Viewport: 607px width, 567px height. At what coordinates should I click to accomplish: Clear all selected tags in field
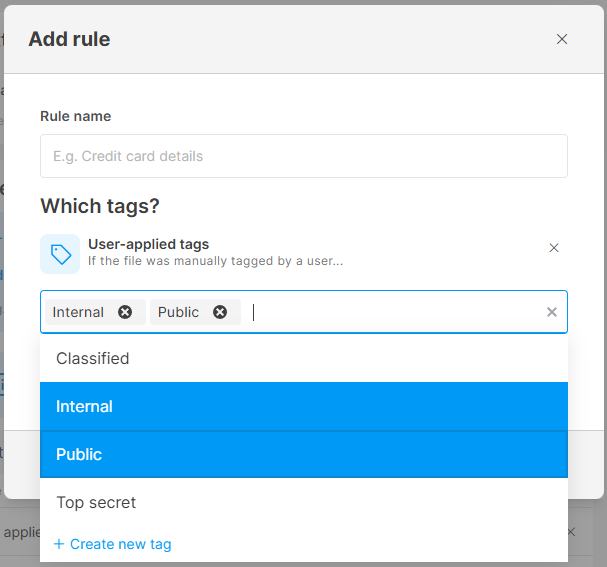click(x=551, y=312)
